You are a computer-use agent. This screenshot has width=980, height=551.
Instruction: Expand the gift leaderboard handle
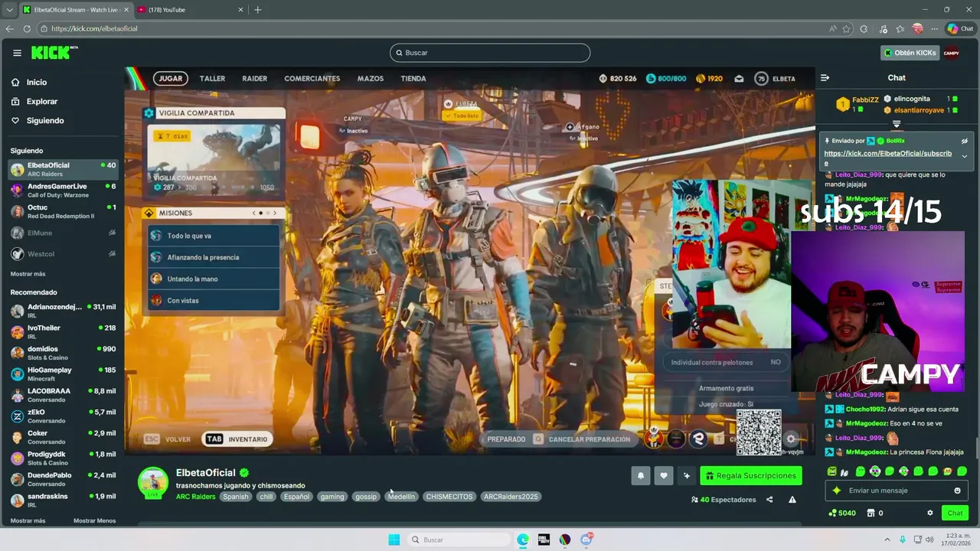tap(897, 123)
